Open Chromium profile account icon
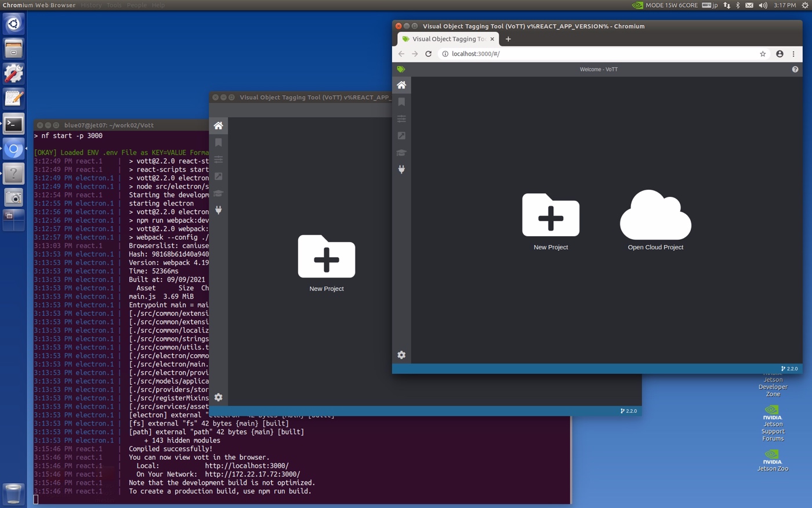The height and width of the screenshot is (508, 812). point(780,54)
